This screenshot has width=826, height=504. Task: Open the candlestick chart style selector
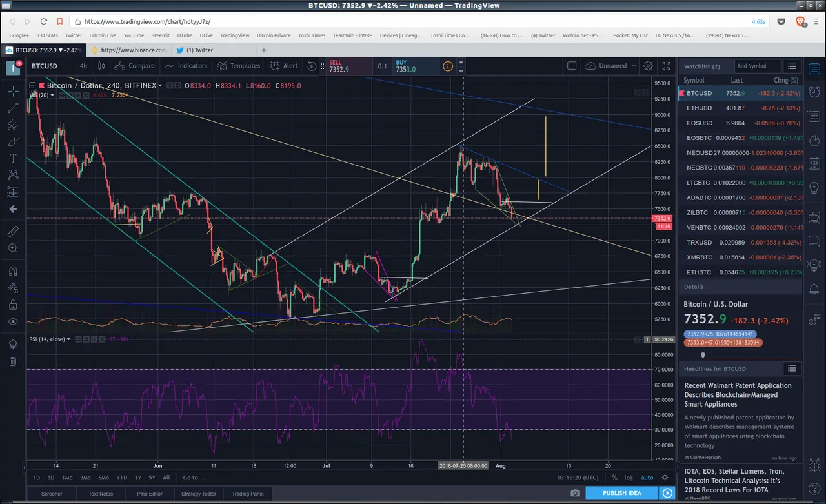[x=101, y=66]
